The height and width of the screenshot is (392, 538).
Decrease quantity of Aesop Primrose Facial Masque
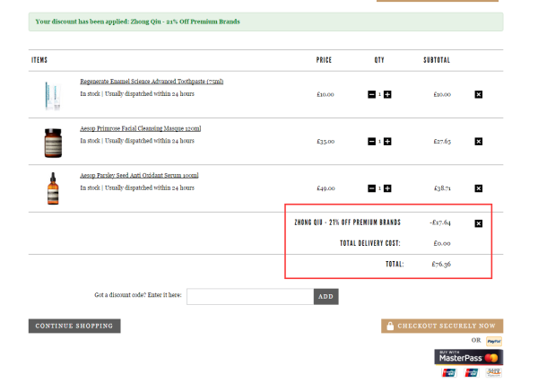pos(371,142)
